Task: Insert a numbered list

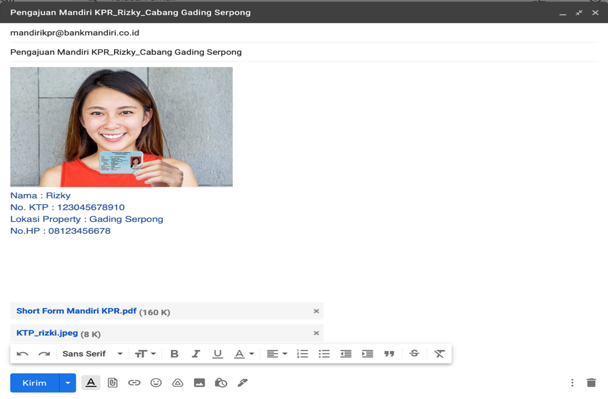Action: tap(302, 354)
